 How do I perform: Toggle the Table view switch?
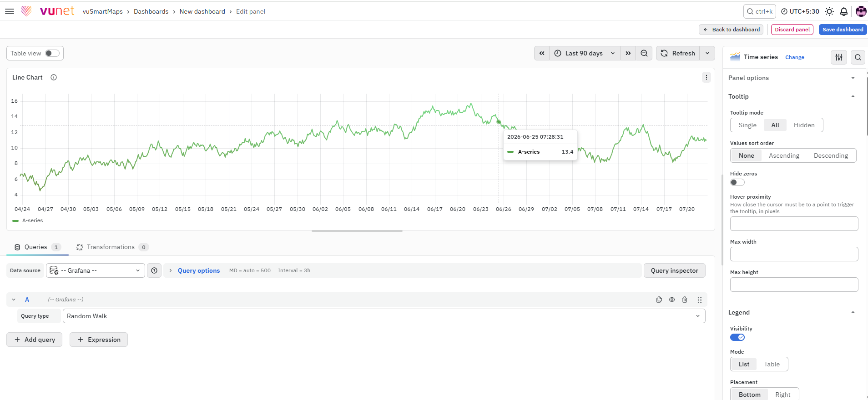[x=52, y=53]
